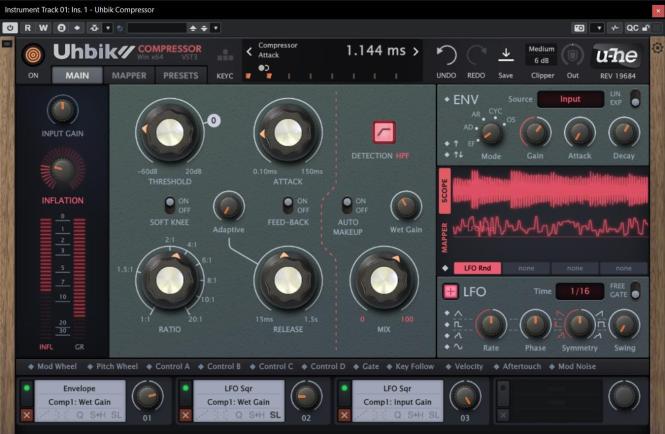Switch to the MAIN tab
Viewport: 665px width, 434px height.
[77, 76]
